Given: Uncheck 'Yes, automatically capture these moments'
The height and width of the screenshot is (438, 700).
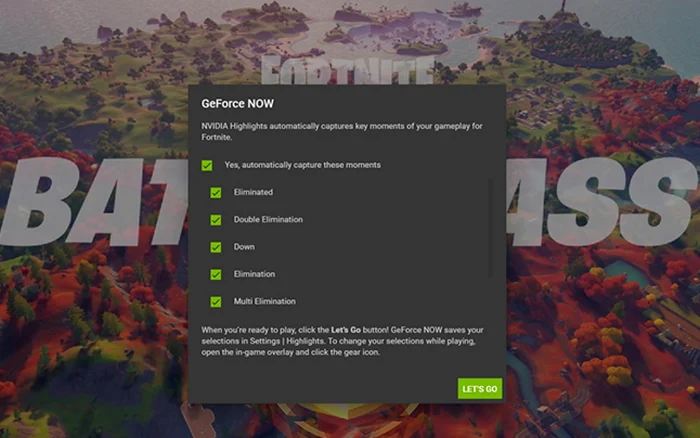Looking at the screenshot, I should pos(207,166).
